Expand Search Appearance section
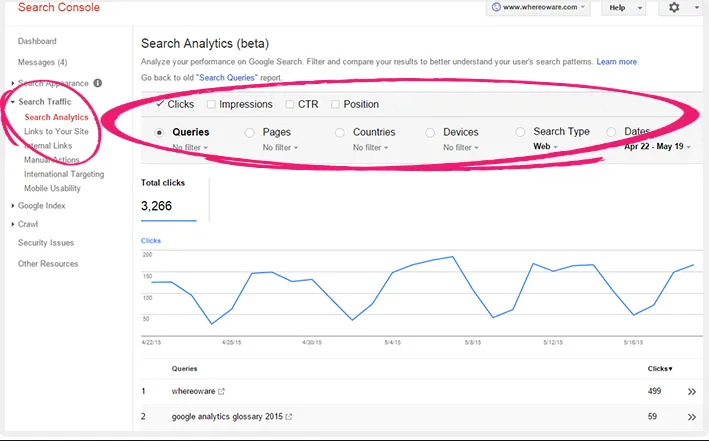This screenshot has width=709, height=441. [x=13, y=83]
